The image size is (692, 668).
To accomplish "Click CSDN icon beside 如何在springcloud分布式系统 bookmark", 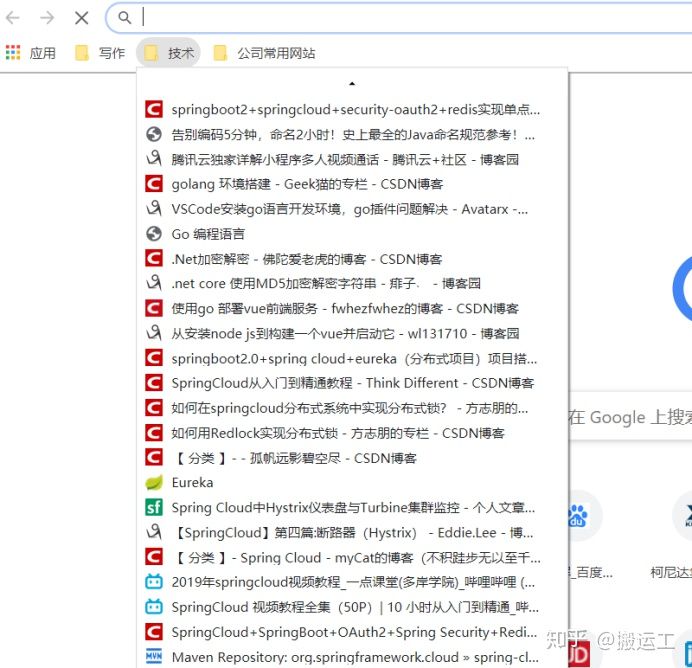I will tap(154, 408).
